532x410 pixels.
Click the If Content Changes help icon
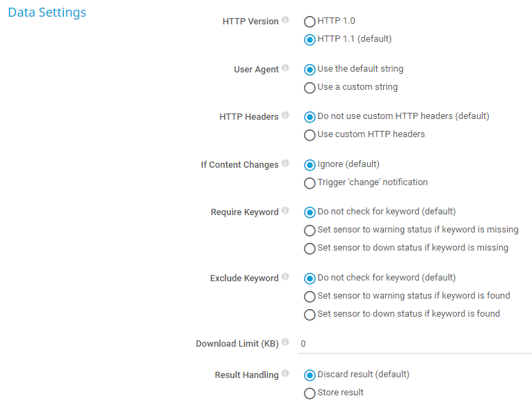click(x=286, y=164)
